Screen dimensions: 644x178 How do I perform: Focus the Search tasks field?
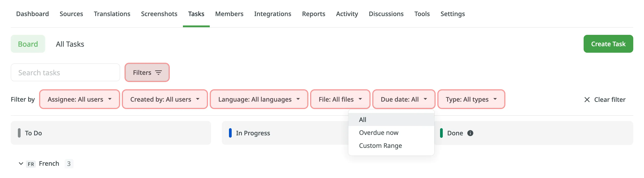tap(65, 72)
